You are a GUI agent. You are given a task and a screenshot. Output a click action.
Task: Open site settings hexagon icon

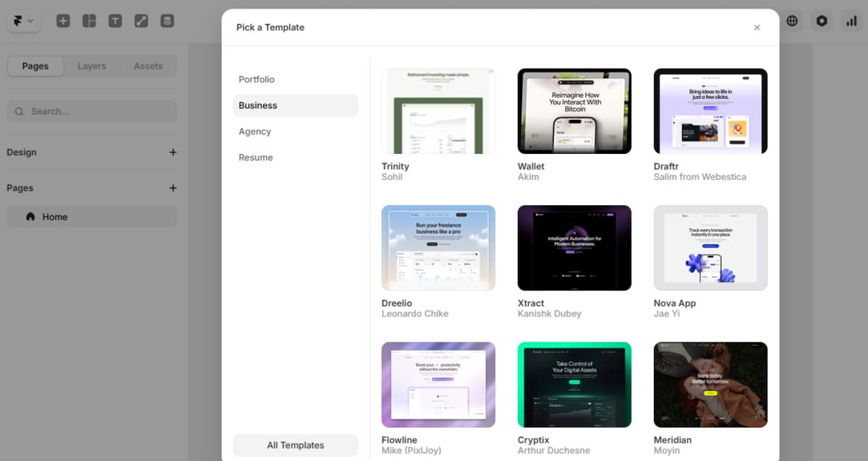click(822, 21)
